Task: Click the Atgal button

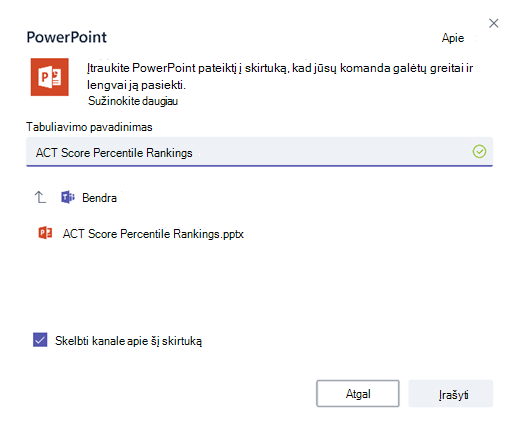Action: pyautogui.click(x=358, y=394)
